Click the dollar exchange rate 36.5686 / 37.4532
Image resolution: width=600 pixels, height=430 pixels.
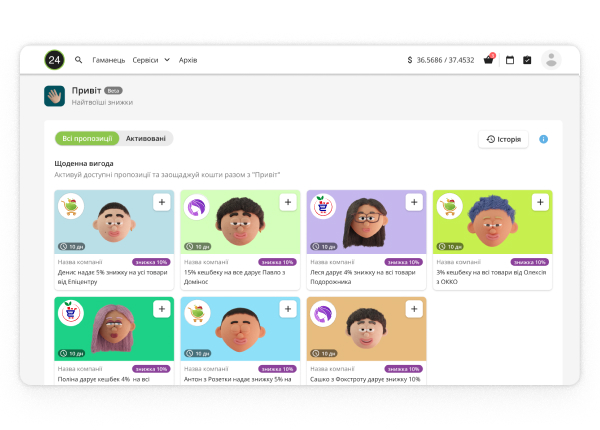point(441,60)
